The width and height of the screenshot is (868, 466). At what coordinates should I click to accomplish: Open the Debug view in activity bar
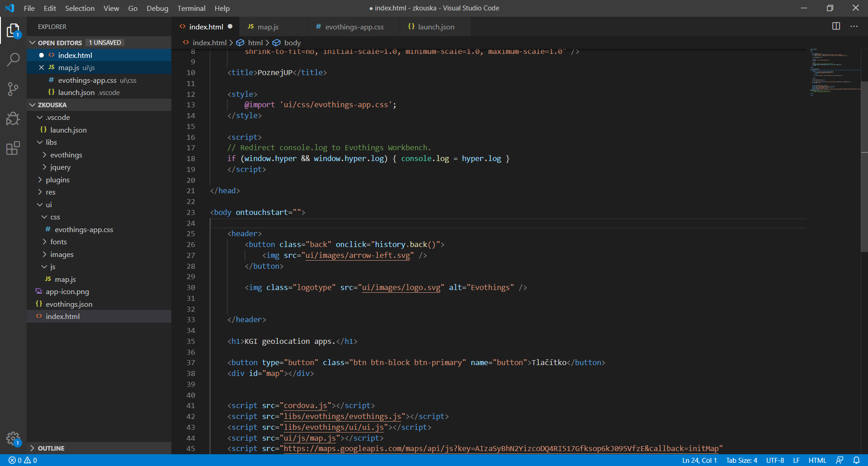[13, 119]
